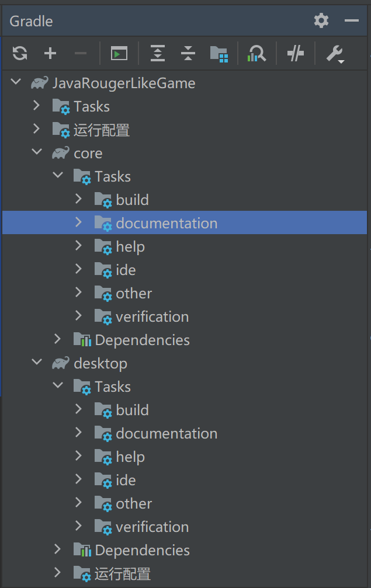
Task: Click the plus Link Gradle Project icon
Action: [x=50, y=54]
